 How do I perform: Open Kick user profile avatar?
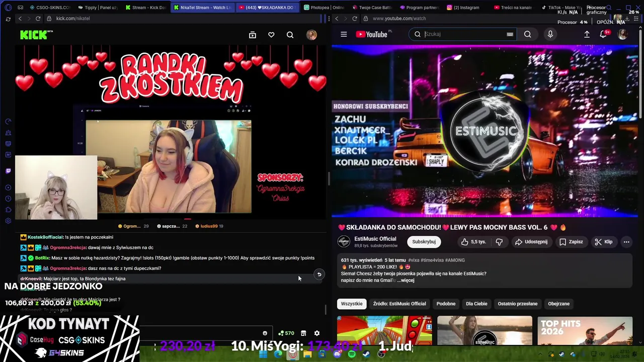click(311, 35)
